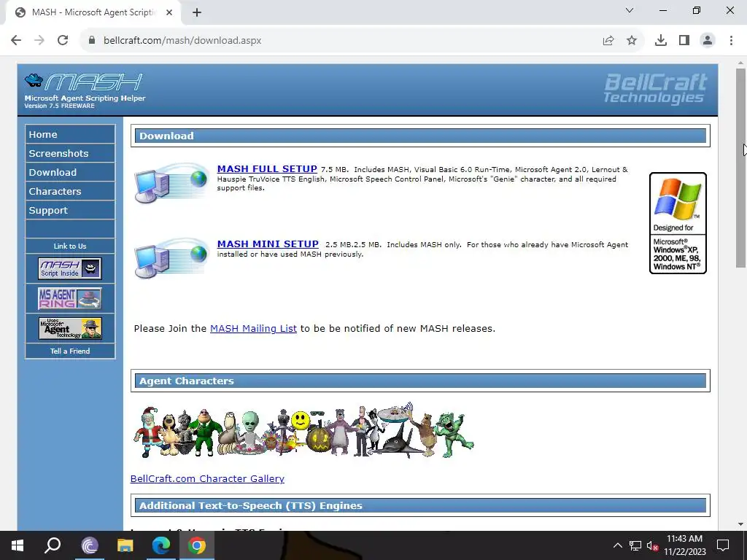Download via MASH MINI SETUP link
Screen dimensions: 747x560
coord(268,244)
